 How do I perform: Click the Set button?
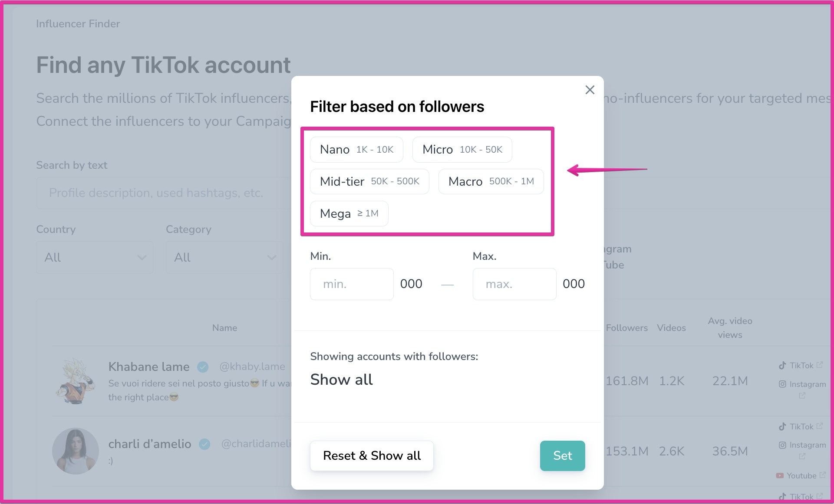pyautogui.click(x=562, y=455)
